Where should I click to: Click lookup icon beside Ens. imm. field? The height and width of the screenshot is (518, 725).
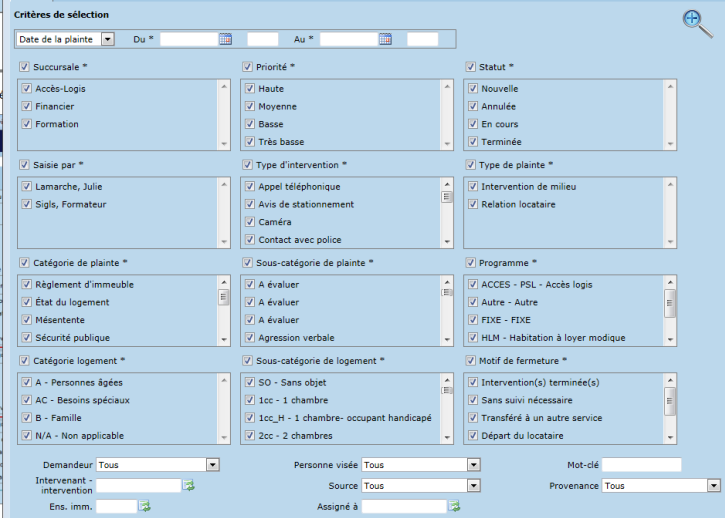pos(144,506)
